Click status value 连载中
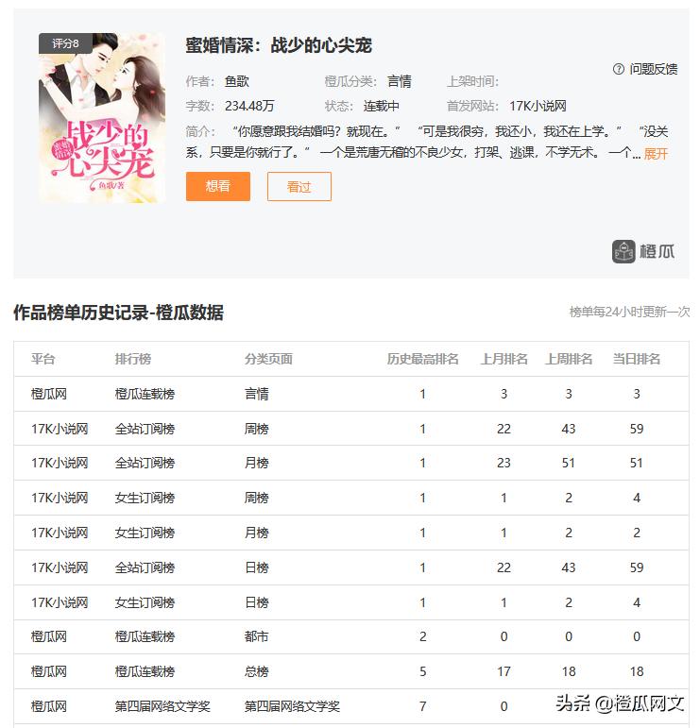 (382, 106)
